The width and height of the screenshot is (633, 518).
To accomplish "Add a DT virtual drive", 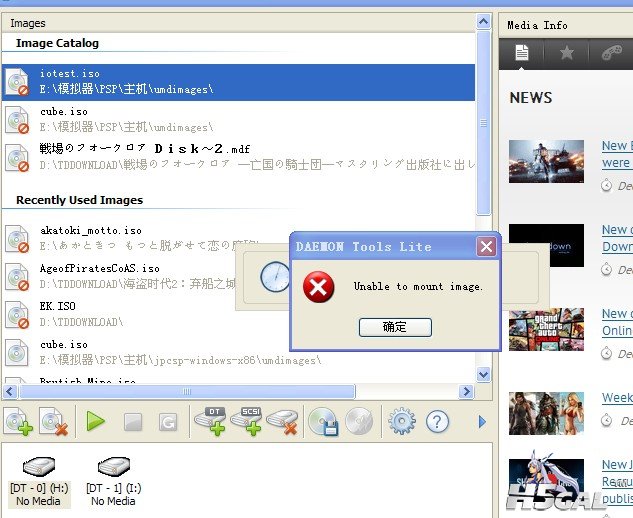I will (x=211, y=421).
